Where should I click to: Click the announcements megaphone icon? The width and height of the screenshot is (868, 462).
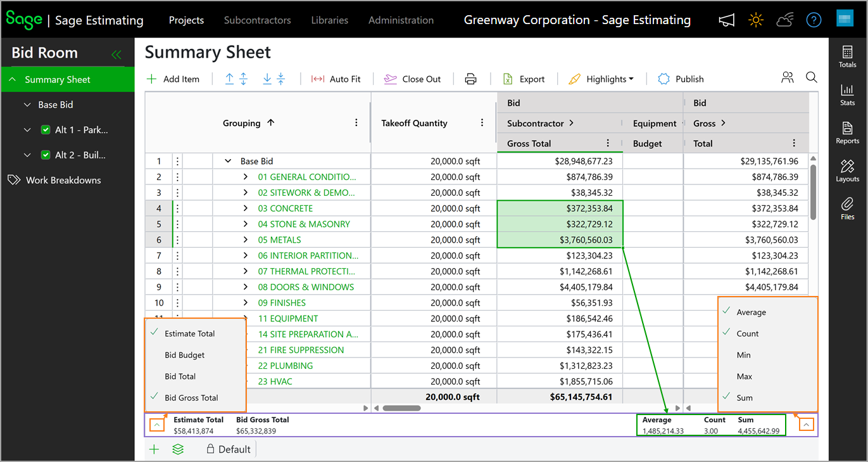click(x=727, y=20)
